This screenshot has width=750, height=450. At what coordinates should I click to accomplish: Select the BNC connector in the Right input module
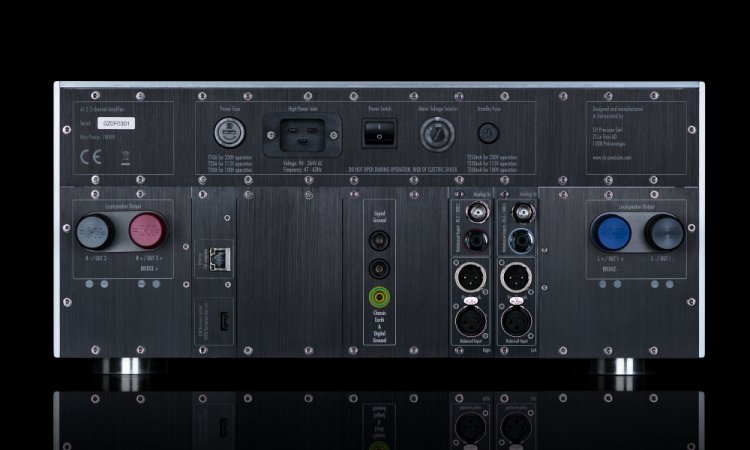[x=477, y=211]
